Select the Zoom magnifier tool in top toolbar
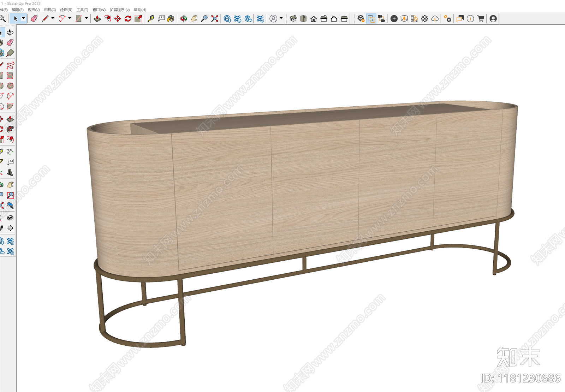 (204, 19)
